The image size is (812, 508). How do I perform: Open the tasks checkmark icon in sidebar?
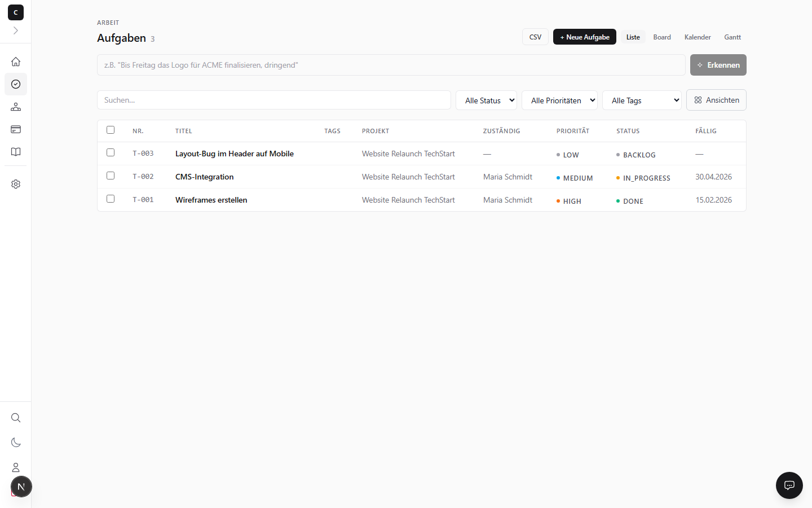pos(16,84)
